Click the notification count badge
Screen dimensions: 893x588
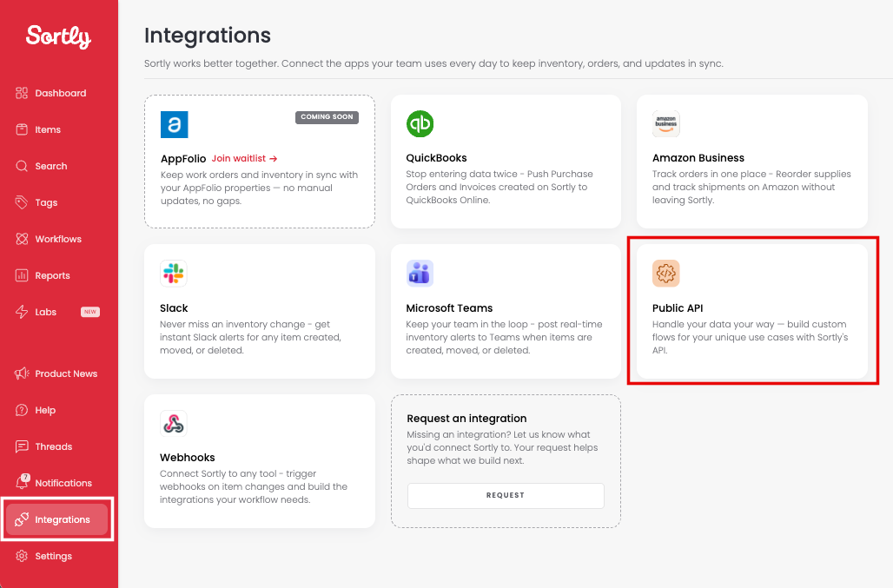point(26,477)
